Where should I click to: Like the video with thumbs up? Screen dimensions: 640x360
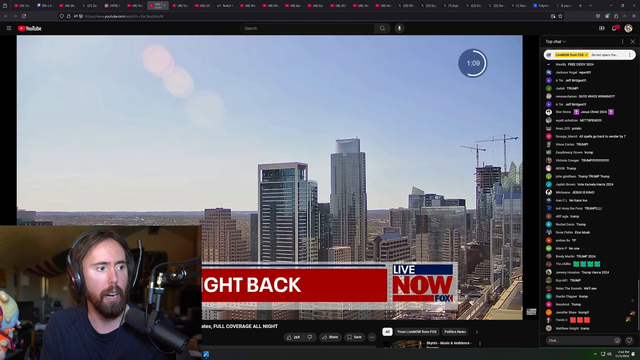click(x=293, y=337)
